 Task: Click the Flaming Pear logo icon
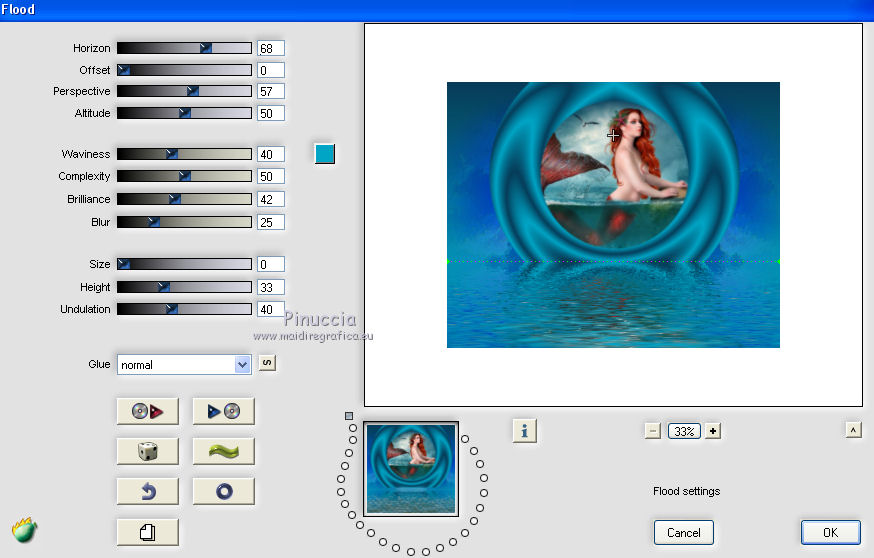(25, 530)
